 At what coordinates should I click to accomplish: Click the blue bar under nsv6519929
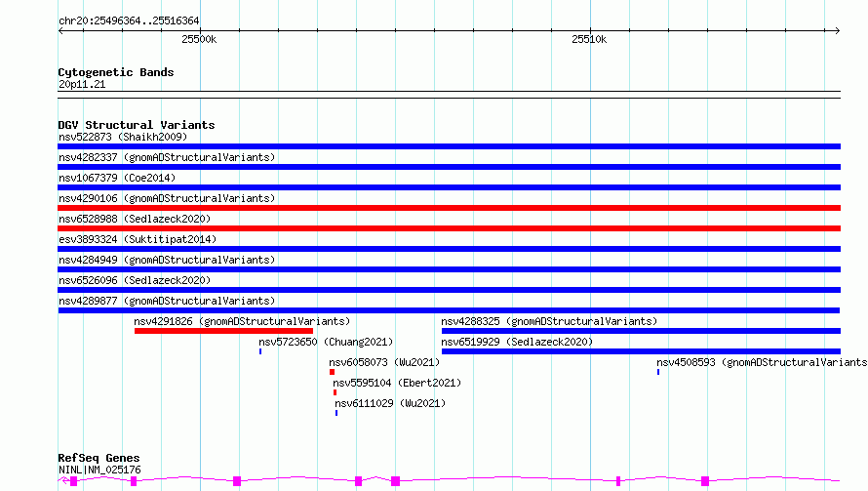(641, 351)
